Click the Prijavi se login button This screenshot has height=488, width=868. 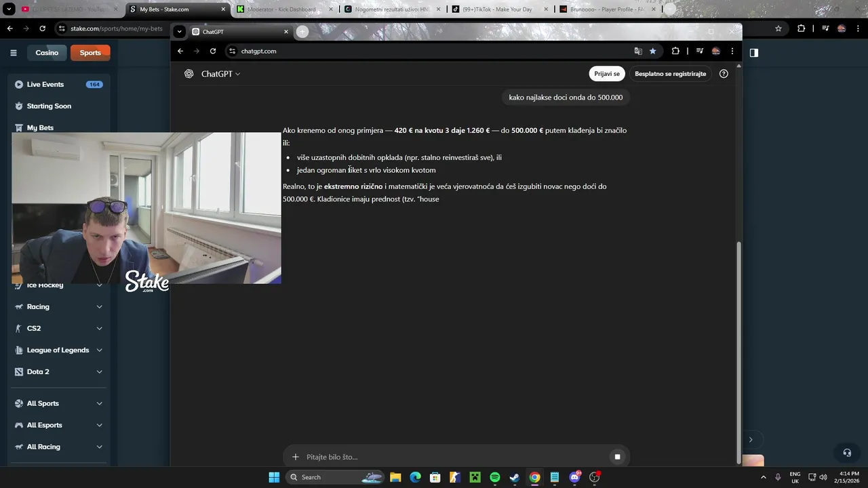pyautogui.click(x=607, y=74)
